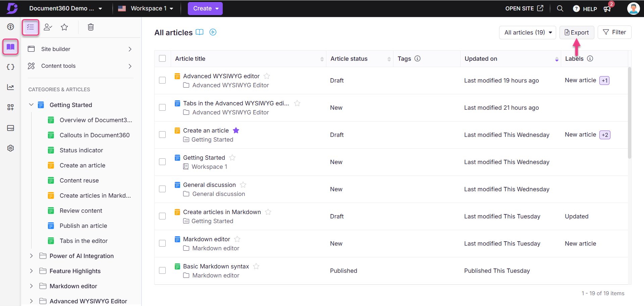Open the All articles help book icon

coord(200,32)
